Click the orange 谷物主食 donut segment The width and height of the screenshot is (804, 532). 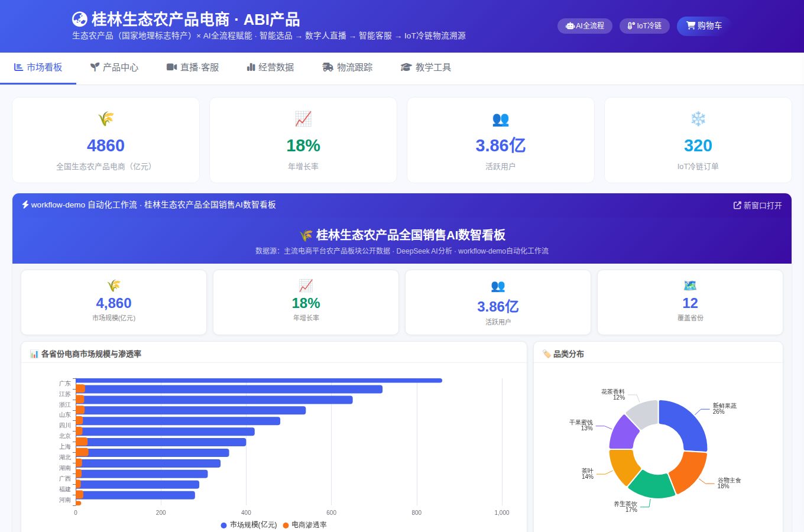point(690,471)
